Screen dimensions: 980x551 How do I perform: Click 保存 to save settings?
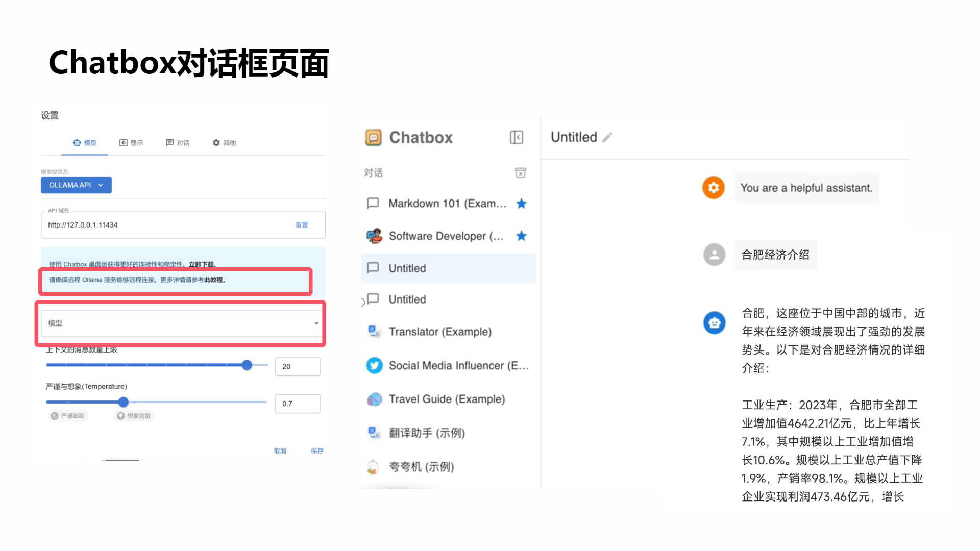[317, 451]
